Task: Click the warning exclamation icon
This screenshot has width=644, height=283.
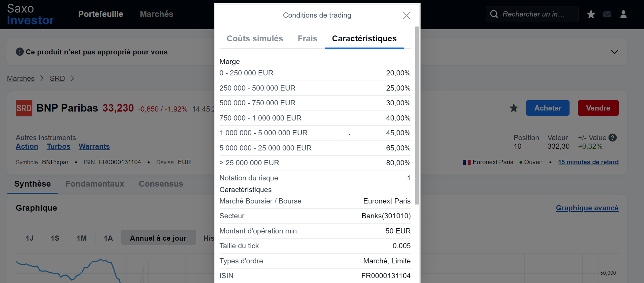Action: (x=20, y=52)
